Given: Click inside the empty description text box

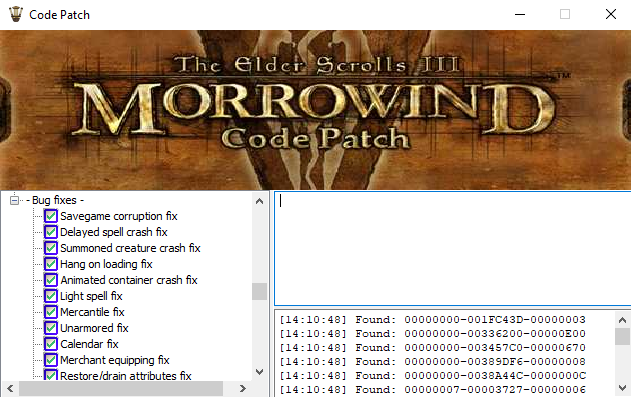Looking at the screenshot, I should 452,249.
